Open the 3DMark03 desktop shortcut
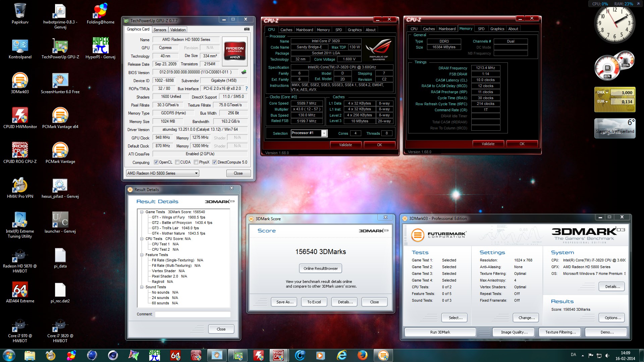The width and height of the screenshot is (644, 362). 20,84
